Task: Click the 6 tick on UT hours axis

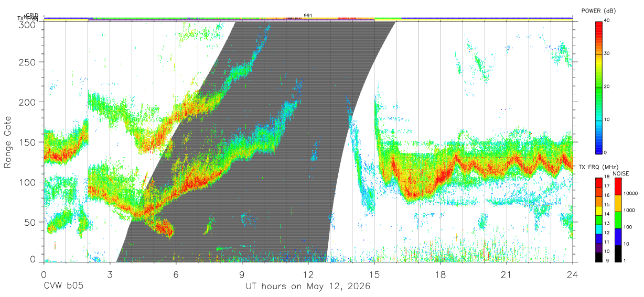Action: 176,274
